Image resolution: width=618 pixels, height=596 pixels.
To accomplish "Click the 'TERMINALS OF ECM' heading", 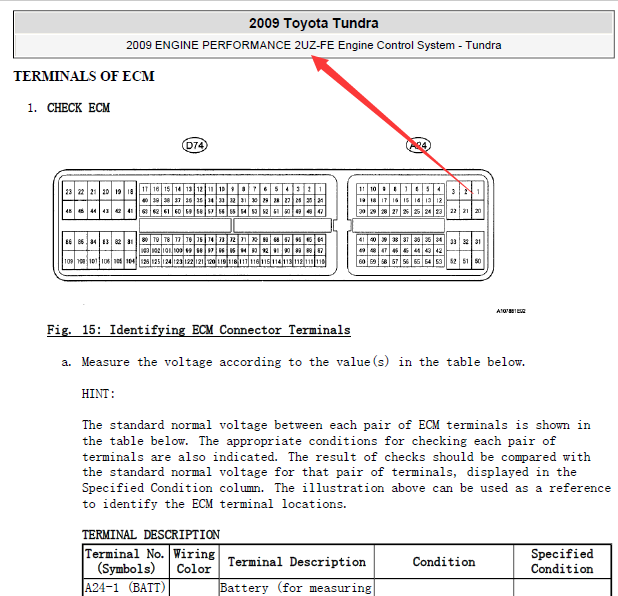I will click(x=84, y=76).
